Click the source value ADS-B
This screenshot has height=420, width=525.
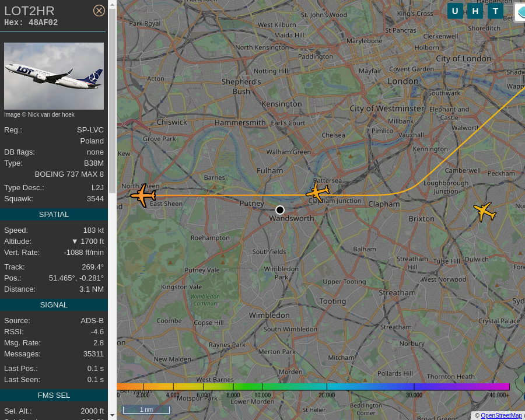pos(92,320)
